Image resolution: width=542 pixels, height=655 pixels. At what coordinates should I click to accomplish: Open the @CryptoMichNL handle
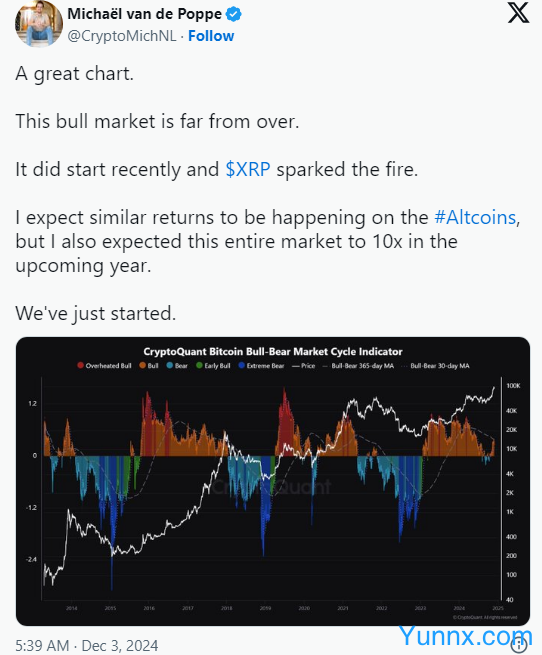click(122, 36)
